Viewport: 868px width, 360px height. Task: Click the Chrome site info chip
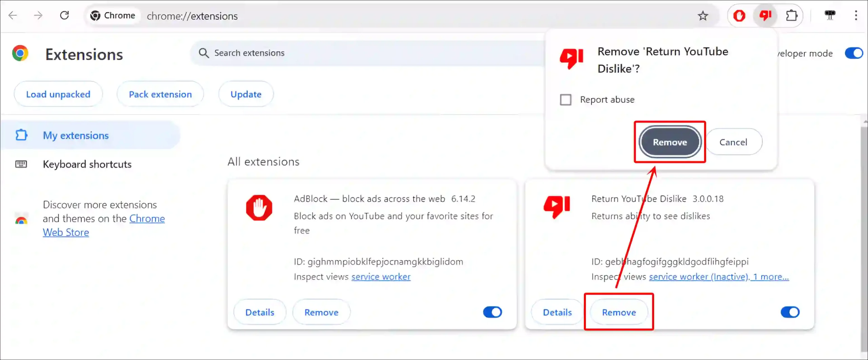click(113, 16)
